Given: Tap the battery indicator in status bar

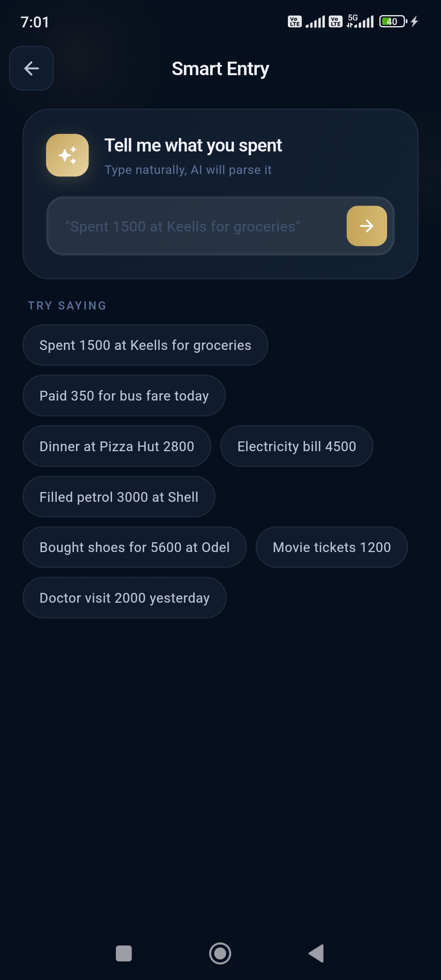Looking at the screenshot, I should tap(393, 21).
